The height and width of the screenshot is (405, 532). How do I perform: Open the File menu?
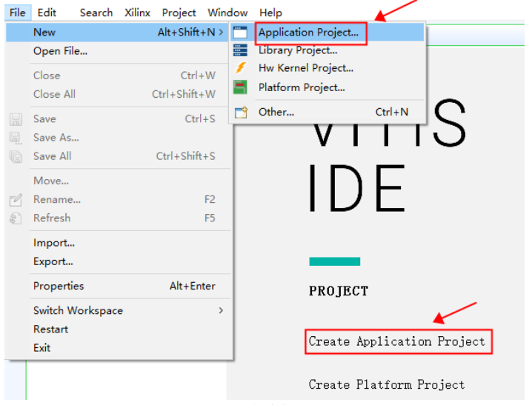[x=18, y=13]
